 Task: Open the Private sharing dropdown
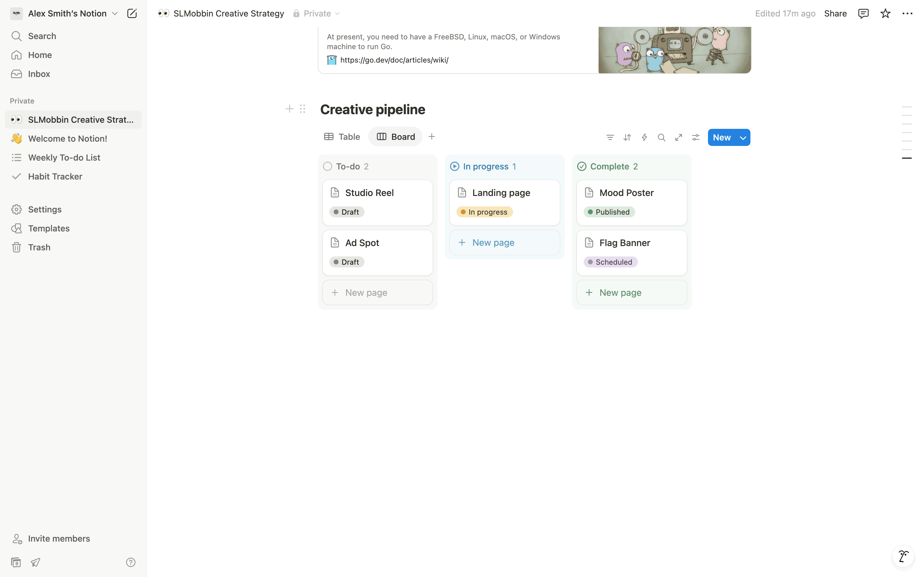pos(317,14)
